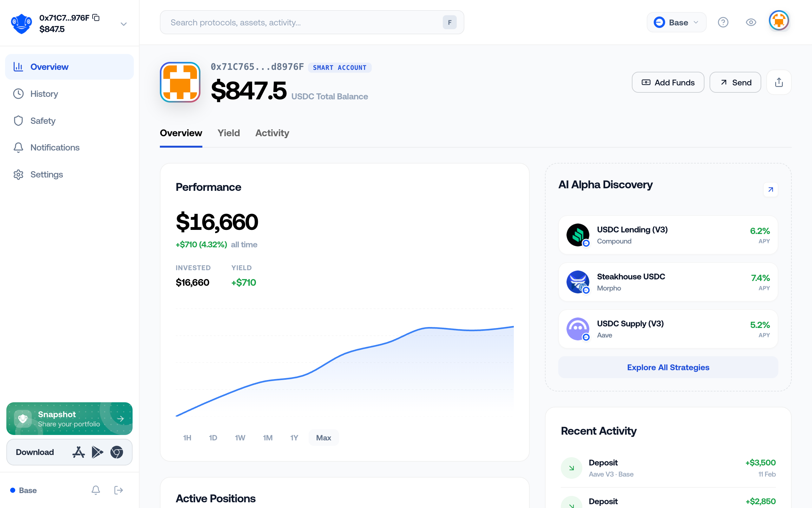Open the +$3,500 Aave V3 deposit entry
The height and width of the screenshot is (508, 812).
click(668, 468)
